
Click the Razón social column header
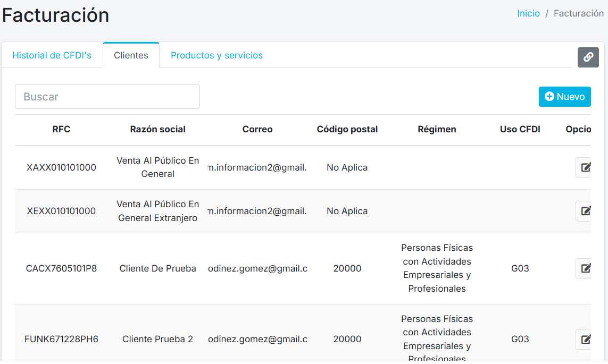click(x=158, y=129)
